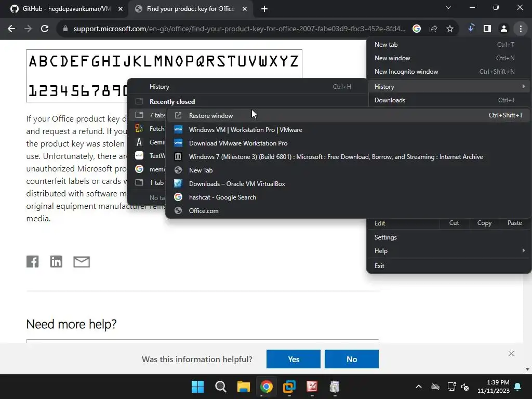Open Downloads from Chrome menu

click(x=449, y=100)
